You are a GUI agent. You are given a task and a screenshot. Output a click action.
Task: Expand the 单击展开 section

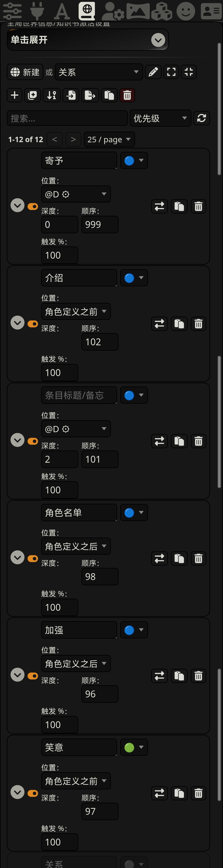[x=88, y=40]
